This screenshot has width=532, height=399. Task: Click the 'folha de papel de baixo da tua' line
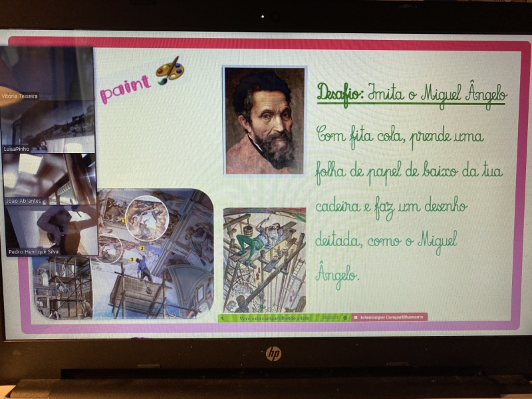[x=409, y=172]
